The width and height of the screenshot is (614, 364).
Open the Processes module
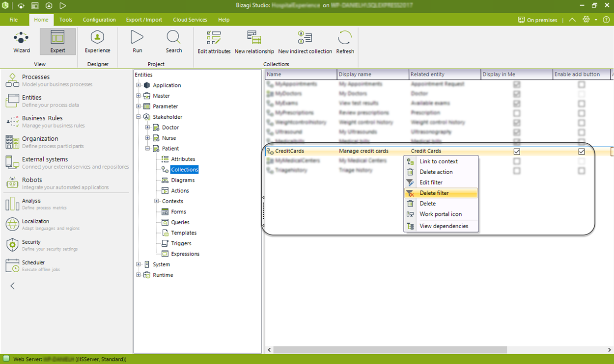click(67, 80)
